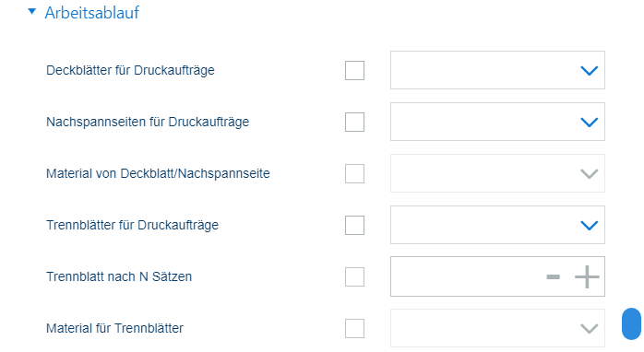
Task: Expand the Trennblätter für Druckaufträge chevron
Action: click(x=589, y=226)
